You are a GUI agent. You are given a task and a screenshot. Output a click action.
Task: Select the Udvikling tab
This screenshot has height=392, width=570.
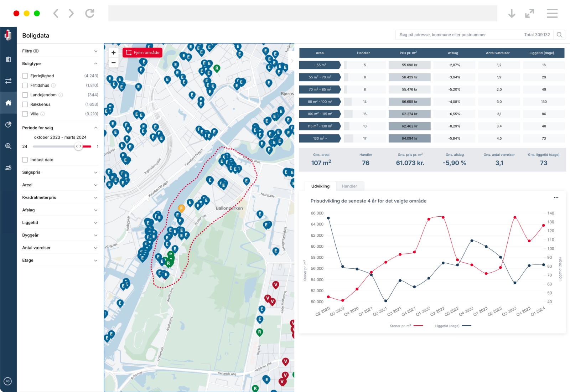(x=320, y=186)
